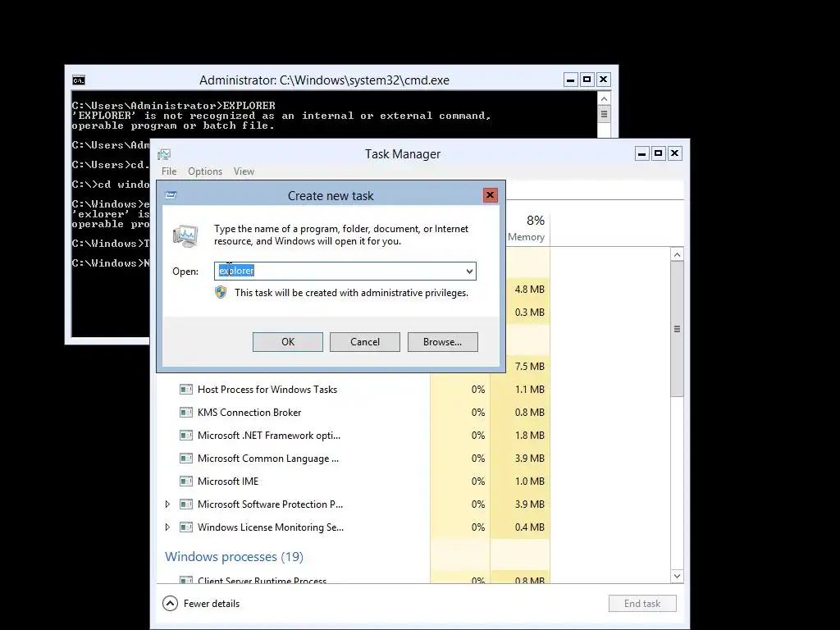
Task: Click the Browse... button
Action: 442,342
